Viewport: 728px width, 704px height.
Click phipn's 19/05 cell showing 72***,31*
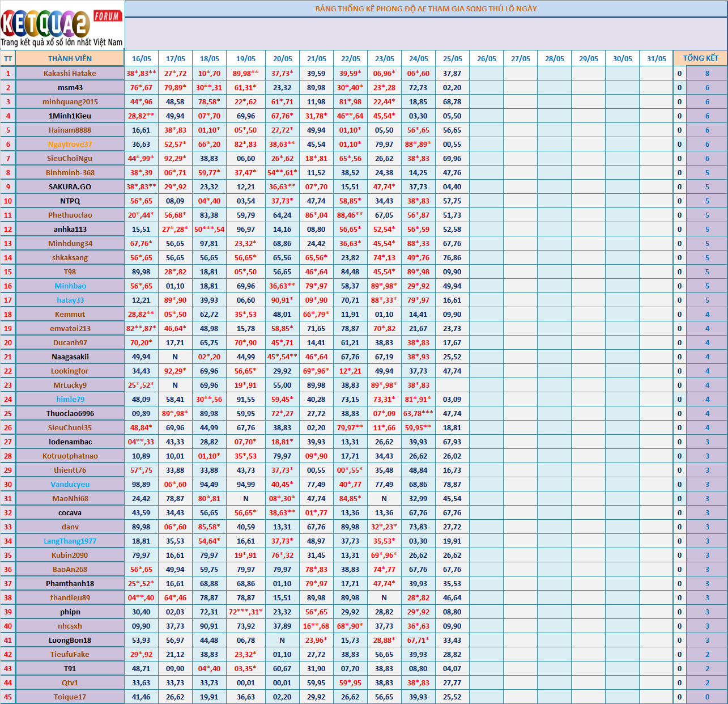[245, 612]
